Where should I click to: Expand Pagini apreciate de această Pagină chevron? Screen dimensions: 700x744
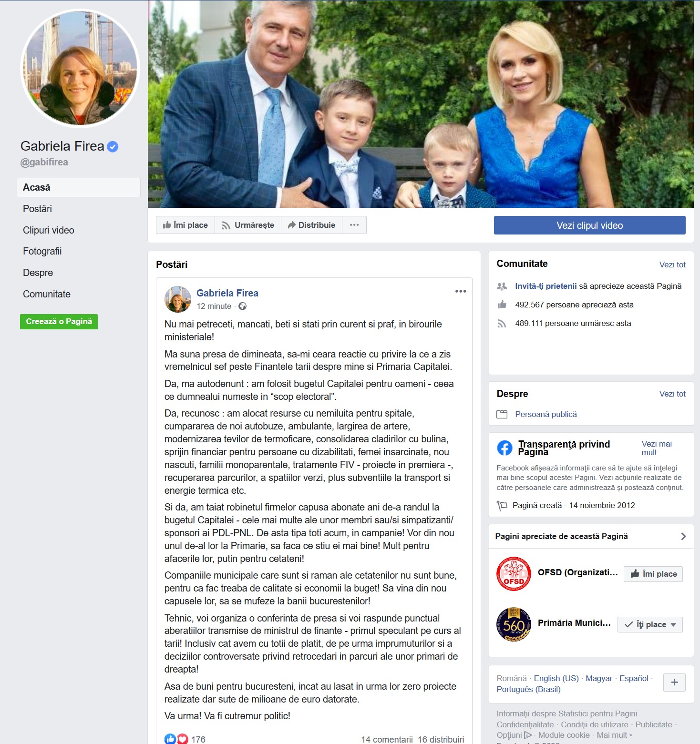(x=683, y=536)
